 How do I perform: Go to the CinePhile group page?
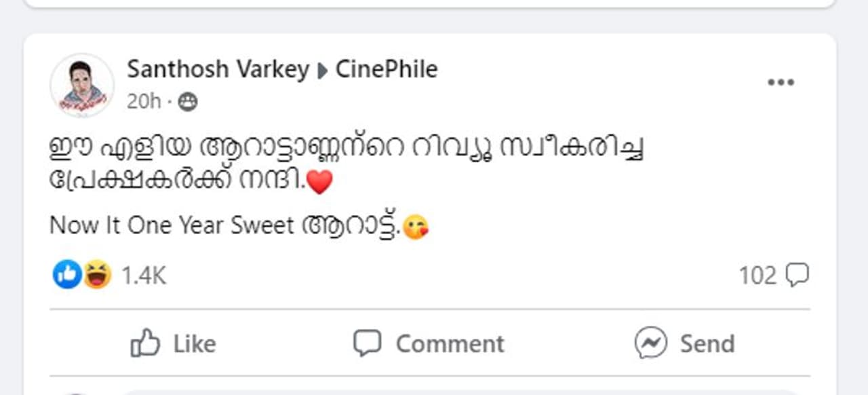[387, 69]
